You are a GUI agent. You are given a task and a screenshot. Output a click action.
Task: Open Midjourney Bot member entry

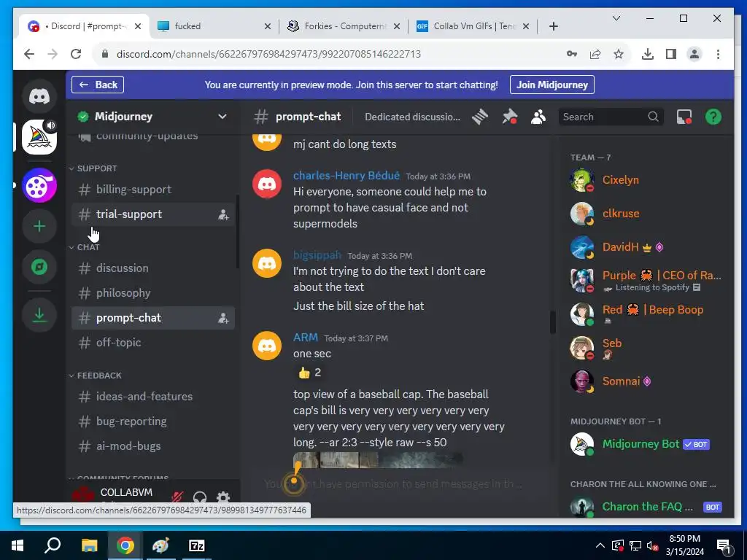(646, 444)
